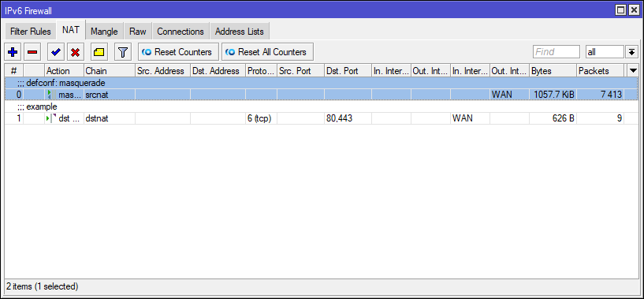The width and height of the screenshot is (644, 299).
Task: Sort by Src. Port column header
Action: pos(300,71)
